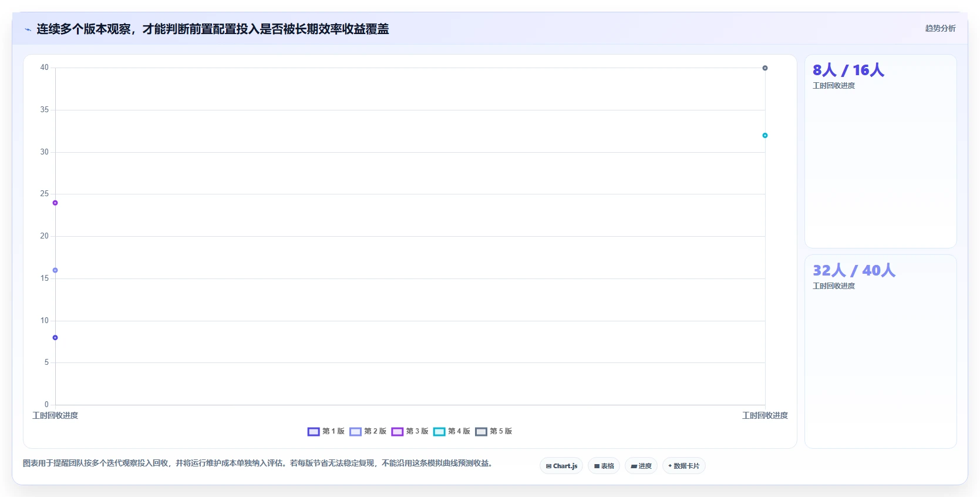Click the 趋势分析 label in header
Screen dimensions: 980x497
[940, 28]
